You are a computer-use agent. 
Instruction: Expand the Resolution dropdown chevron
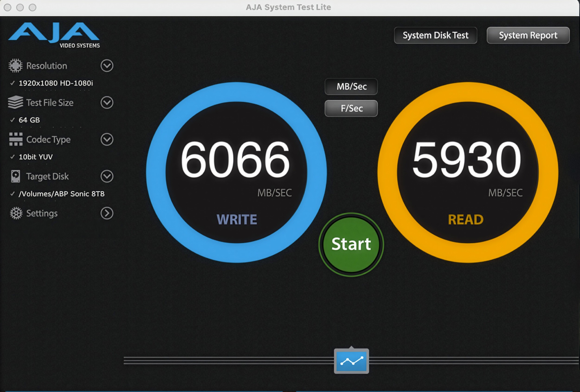107,66
